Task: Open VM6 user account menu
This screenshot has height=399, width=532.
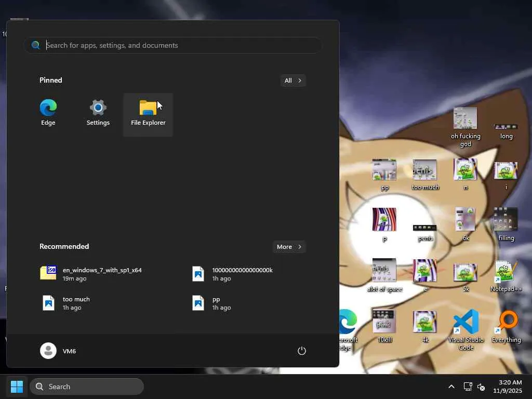Action: coord(58,351)
